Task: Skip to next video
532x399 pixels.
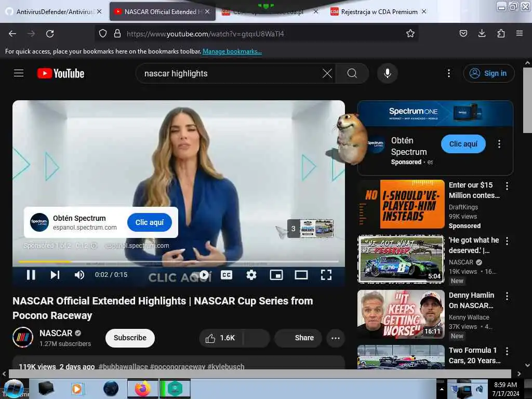Action: [x=55, y=275]
